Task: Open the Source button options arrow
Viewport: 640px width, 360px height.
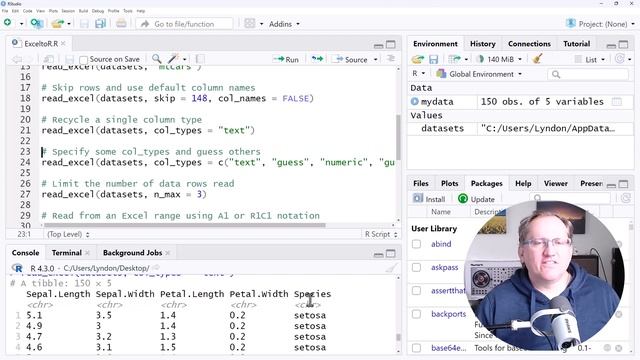Action: pyautogui.click(x=376, y=60)
